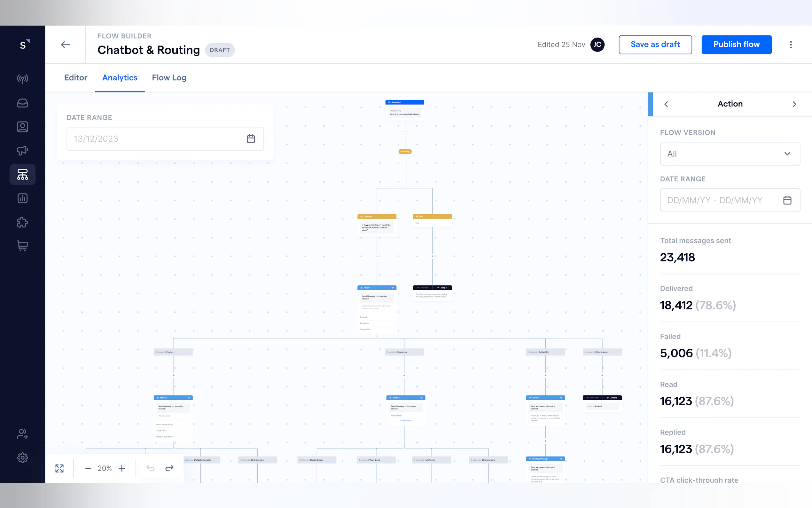Click the 13/12/2023 date range field

[165, 139]
